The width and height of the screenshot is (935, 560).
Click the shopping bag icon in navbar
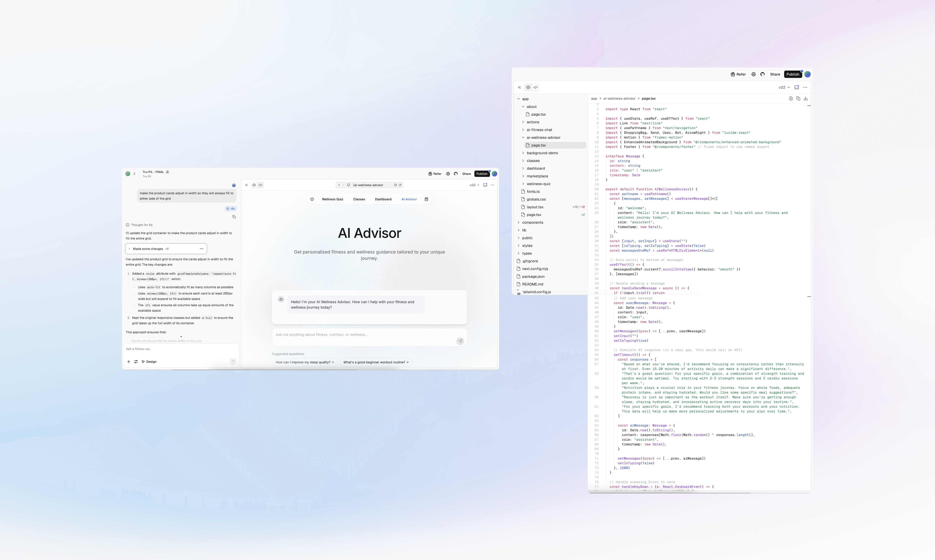[x=426, y=199]
